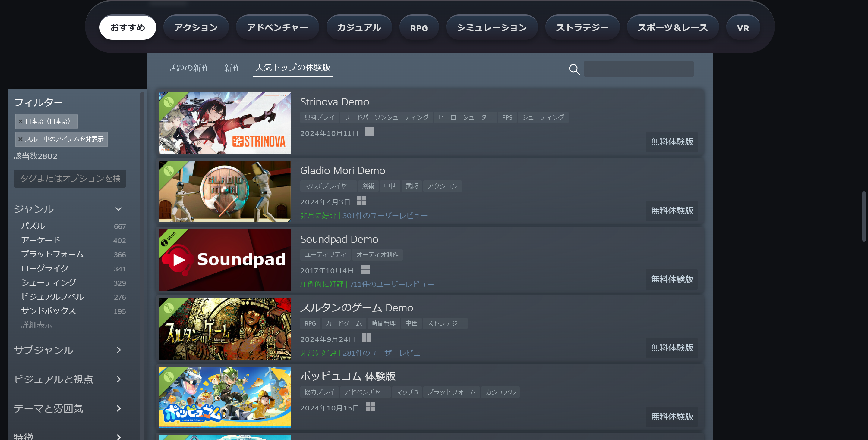The width and height of the screenshot is (868, 440).
Task: Open the Soundpad Demo title
Action: tap(339, 239)
